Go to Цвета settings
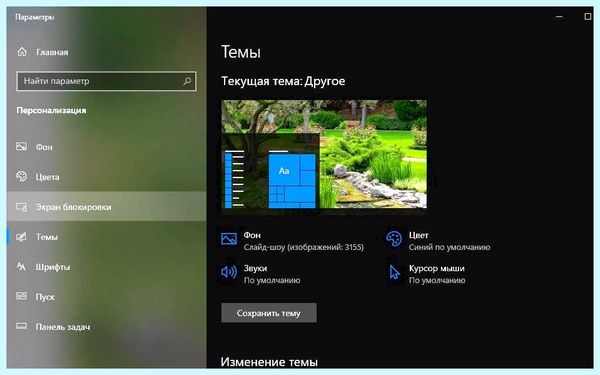The height and width of the screenshot is (375, 600). coord(106,177)
